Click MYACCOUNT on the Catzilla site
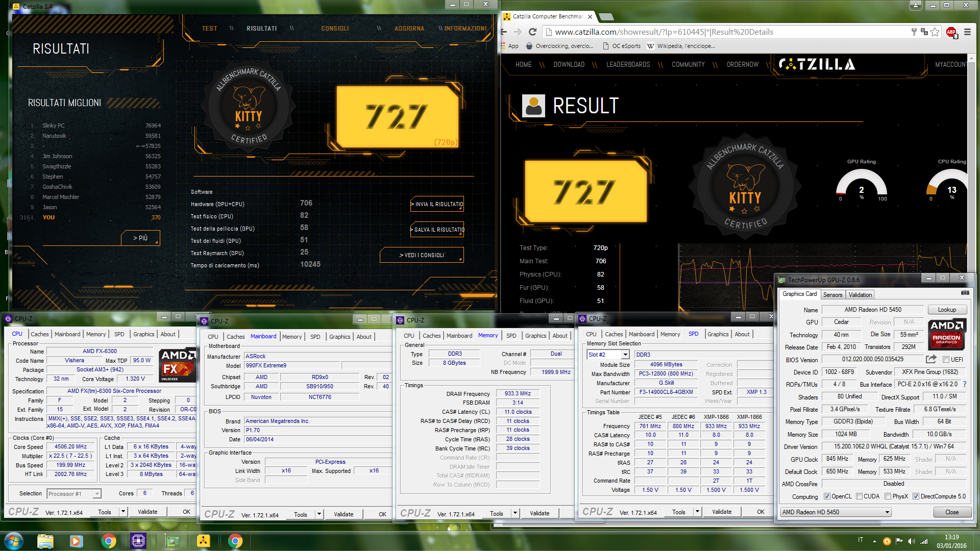The width and height of the screenshot is (980, 551). pyautogui.click(x=950, y=65)
